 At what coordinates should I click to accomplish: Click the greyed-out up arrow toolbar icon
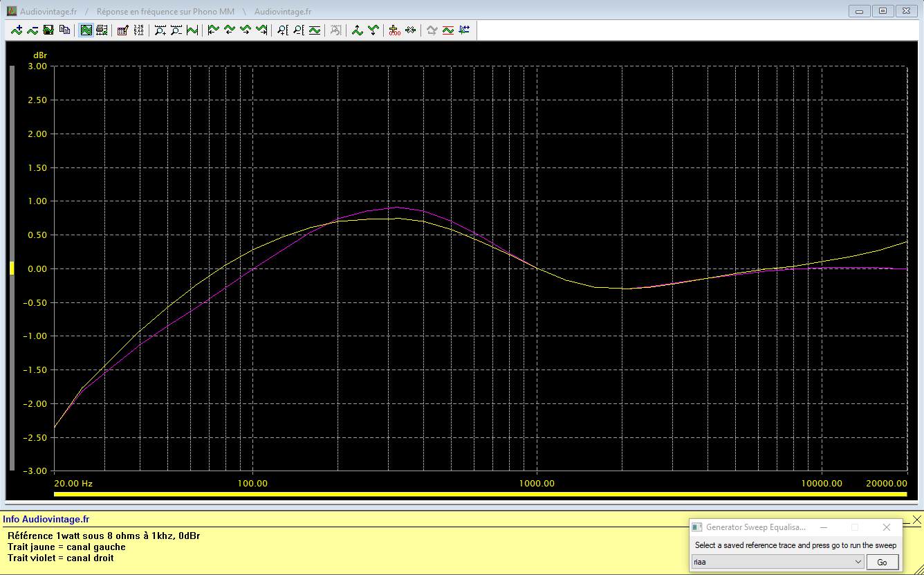pyautogui.click(x=432, y=30)
